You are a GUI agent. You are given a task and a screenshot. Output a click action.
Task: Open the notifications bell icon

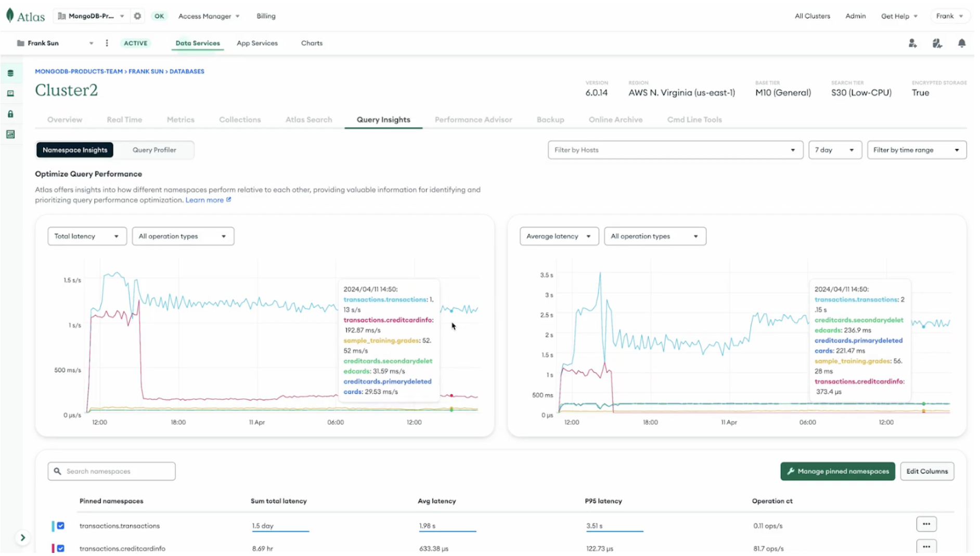[961, 43]
